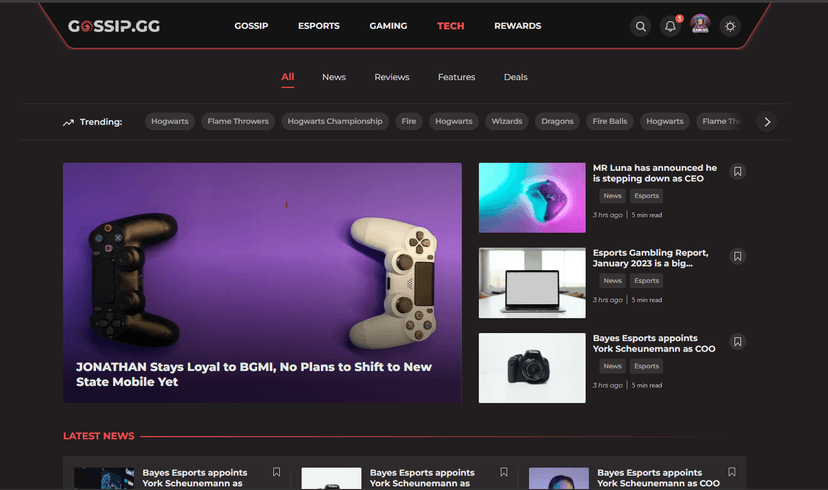Click Esports tag under Esports Gambling Report
Screen dimensions: 828x490
tap(646, 281)
